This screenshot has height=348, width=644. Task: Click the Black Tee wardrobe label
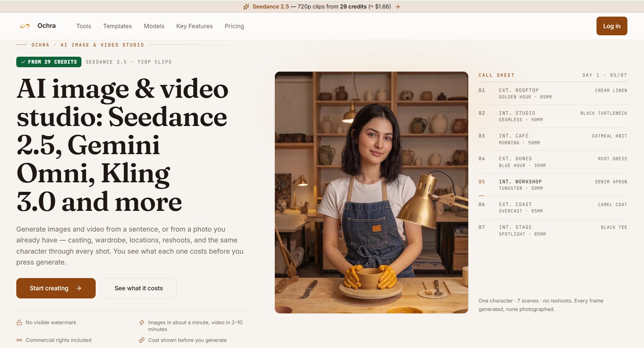tap(614, 227)
